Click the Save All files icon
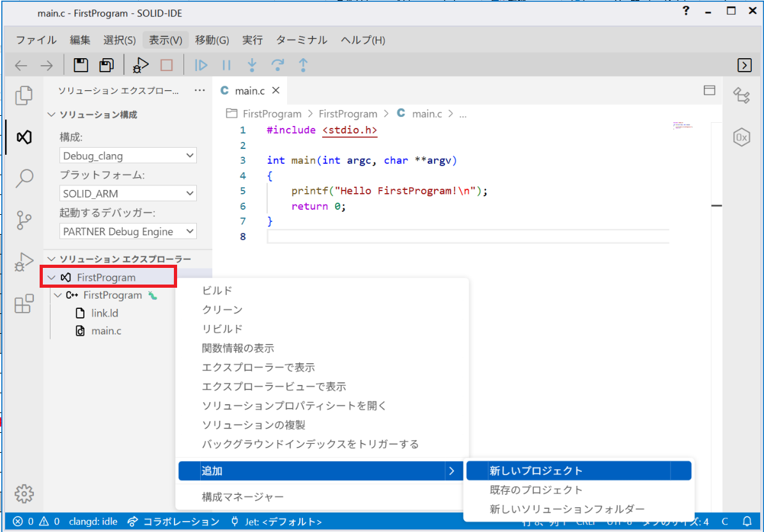 (x=106, y=64)
